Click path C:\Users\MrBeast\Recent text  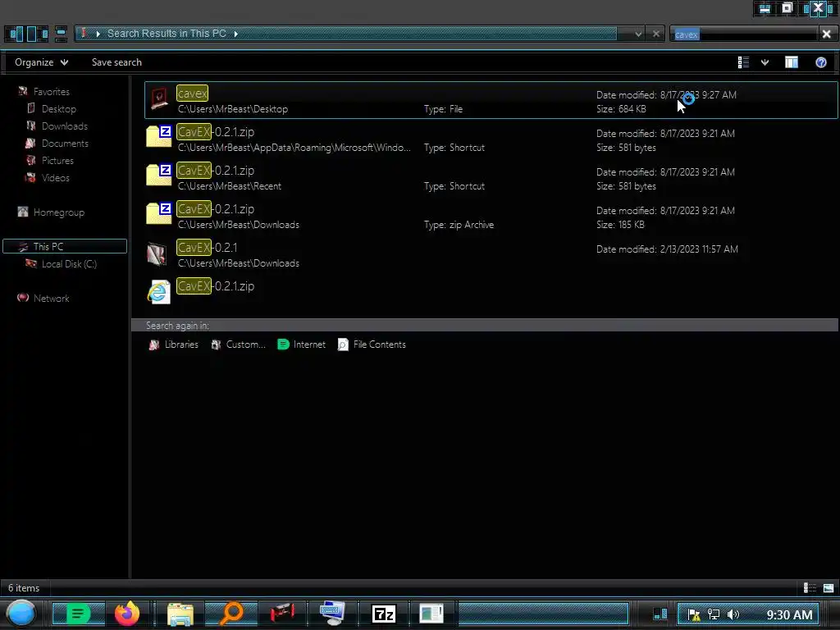pyautogui.click(x=230, y=186)
